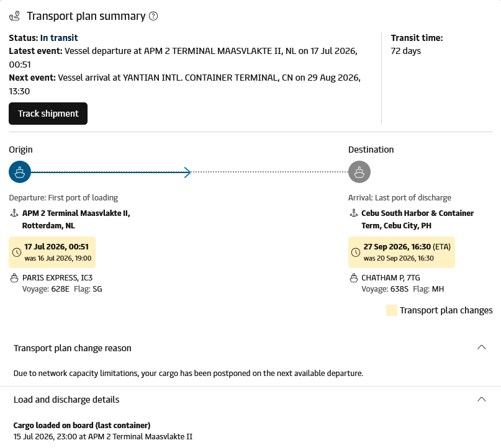The height and width of the screenshot is (448, 501).
Task: Click the yellow Transport plan changes legend swatch
Action: [x=391, y=310]
